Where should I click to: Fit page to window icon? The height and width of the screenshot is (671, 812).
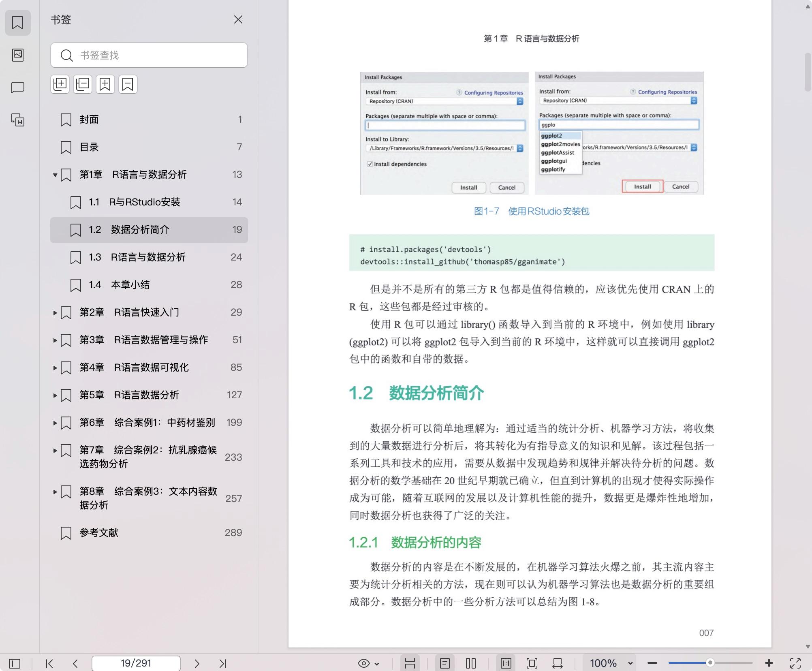[x=532, y=663]
